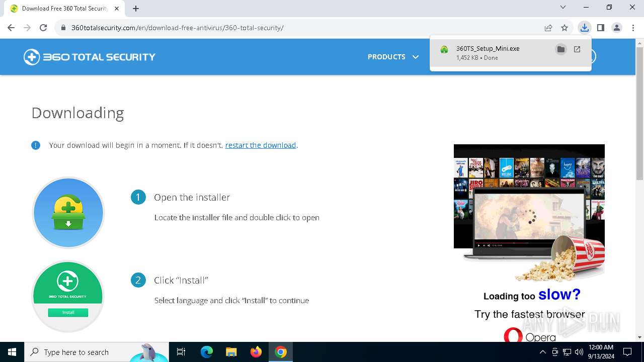Select the Download Free 360 Total Security tab
The width and height of the screenshot is (644, 362).
tap(65, 9)
